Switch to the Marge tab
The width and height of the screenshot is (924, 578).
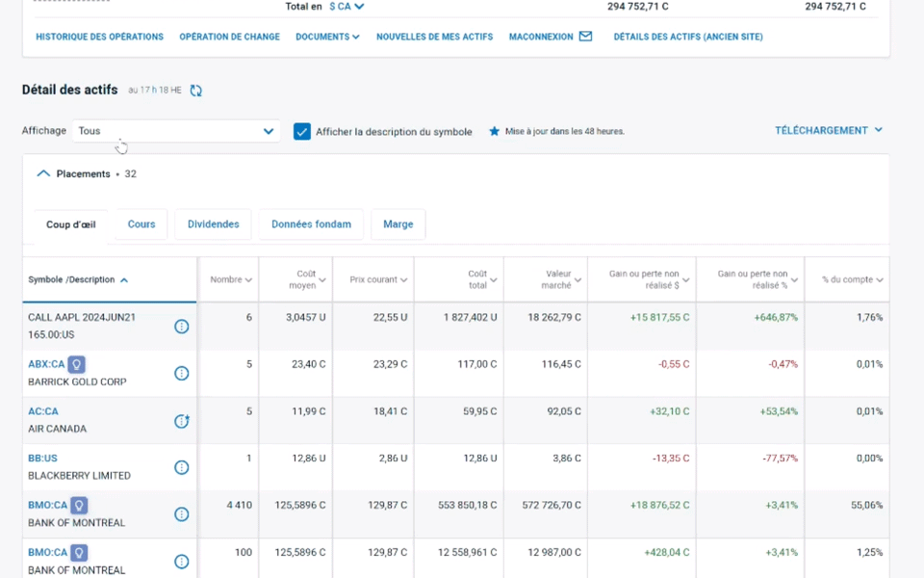(398, 224)
